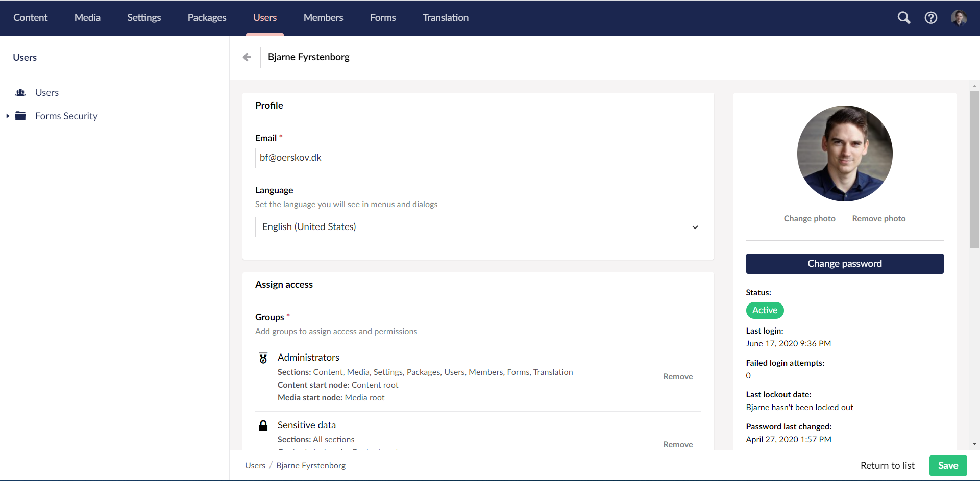Expand the Forms Security tree node

7,116
